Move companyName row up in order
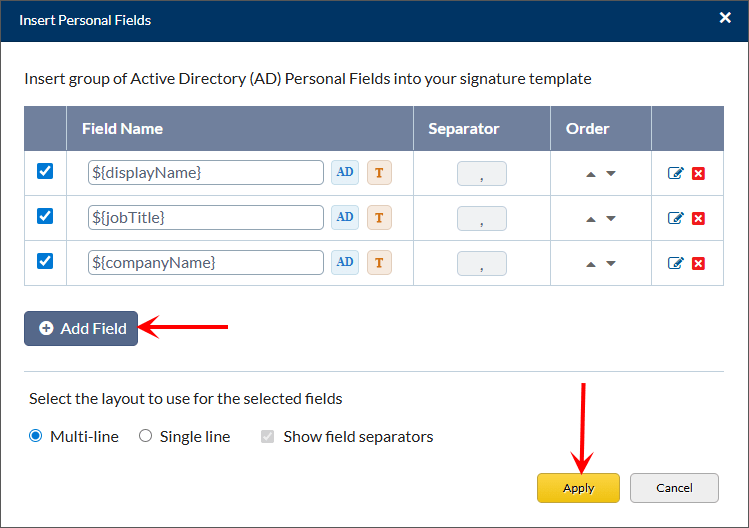Viewport: 749px width, 528px height. (x=591, y=264)
